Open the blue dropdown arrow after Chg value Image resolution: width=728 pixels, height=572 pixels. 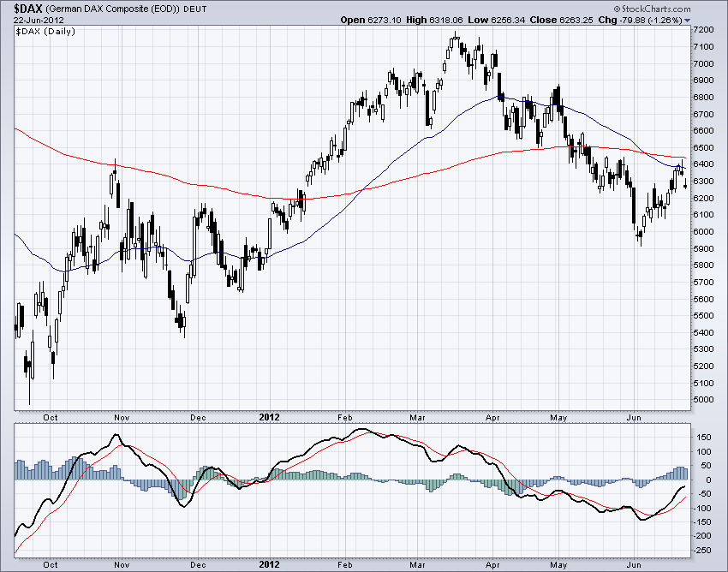tap(688, 21)
